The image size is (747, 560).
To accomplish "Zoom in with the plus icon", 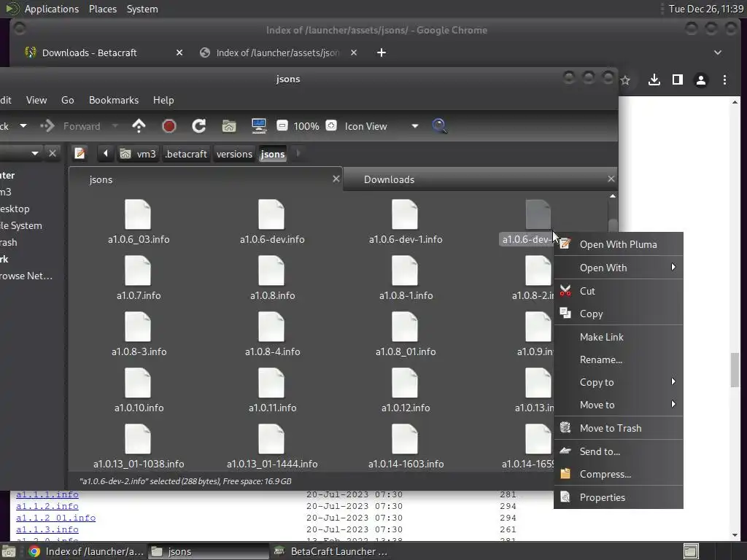I will 331,125.
